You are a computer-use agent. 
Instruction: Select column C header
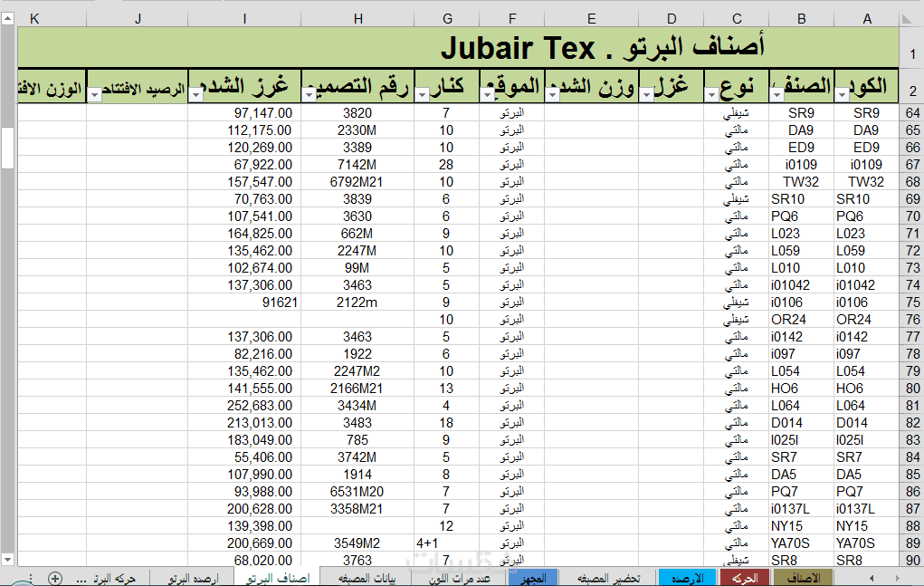pyautogui.click(x=737, y=19)
